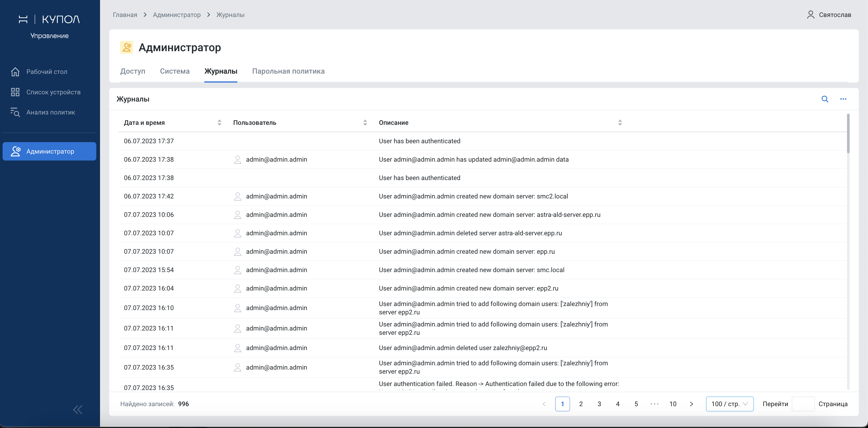This screenshot has height=428, width=868.
Task: Switch to the Доступ tab
Action: 133,71
